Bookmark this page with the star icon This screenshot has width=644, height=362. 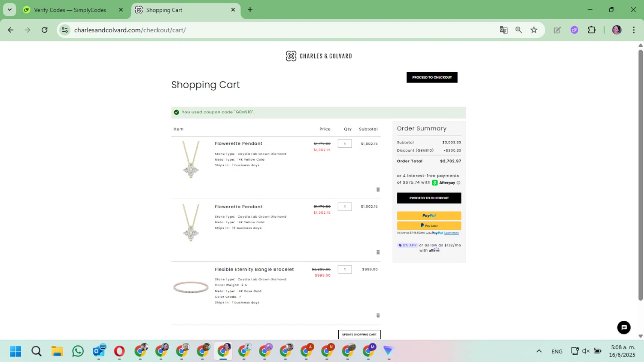pos(534,30)
